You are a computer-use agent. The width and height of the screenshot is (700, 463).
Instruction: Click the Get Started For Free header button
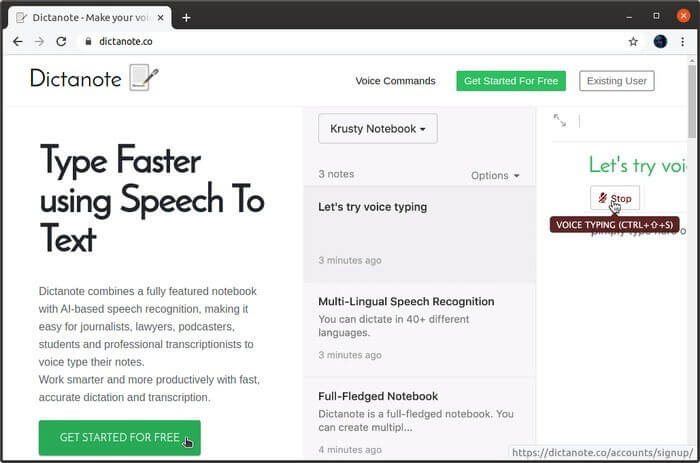tap(511, 81)
